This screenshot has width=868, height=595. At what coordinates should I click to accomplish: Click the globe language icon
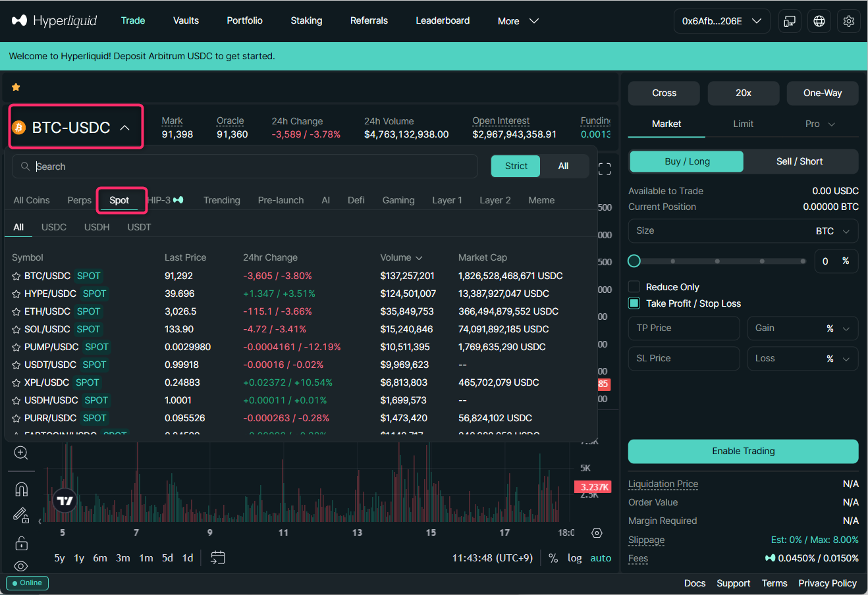tap(819, 21)
